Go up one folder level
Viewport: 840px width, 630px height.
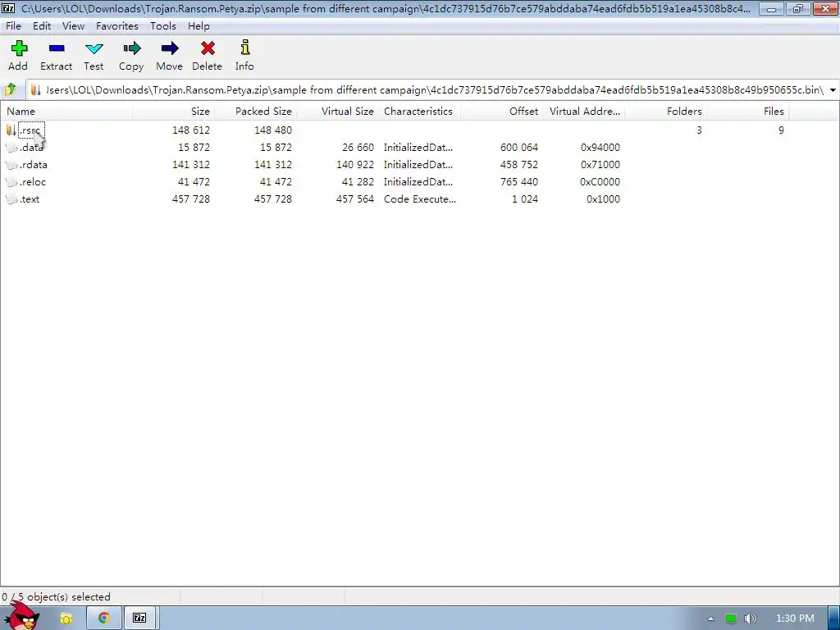click(11, 90)
